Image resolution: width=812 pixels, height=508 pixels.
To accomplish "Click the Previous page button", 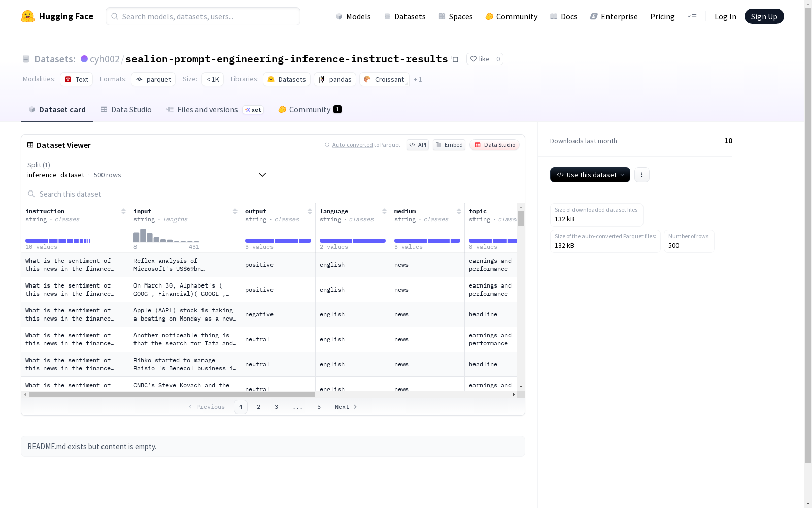I will tap(207, 407).
